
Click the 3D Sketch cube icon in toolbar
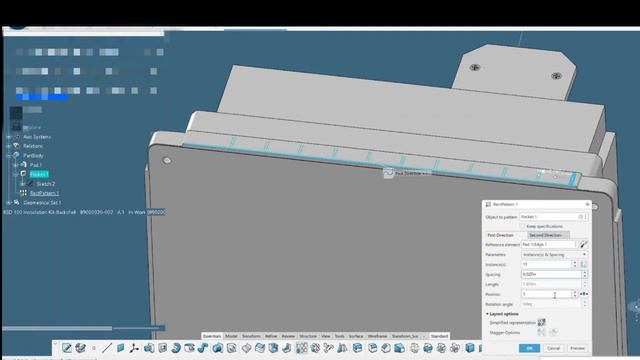click(x=80, y=348)
